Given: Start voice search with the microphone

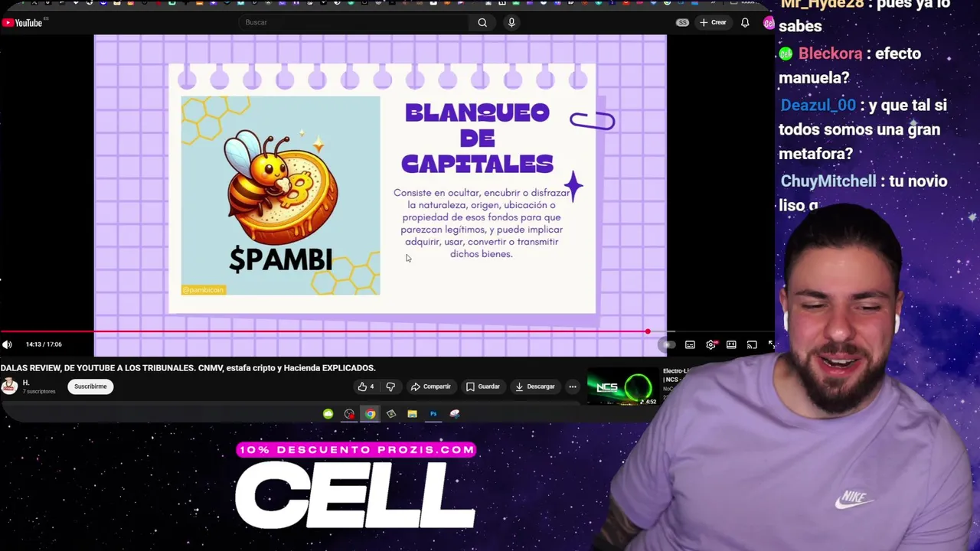Looking at the screenshot, I should pos(511,22).
